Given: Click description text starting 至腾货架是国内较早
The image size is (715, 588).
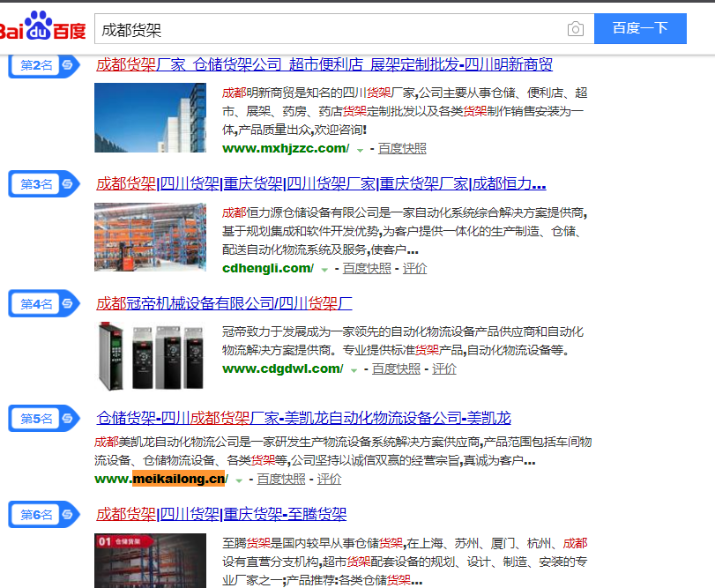Looking at the screenshot, I should pos(405,562).
